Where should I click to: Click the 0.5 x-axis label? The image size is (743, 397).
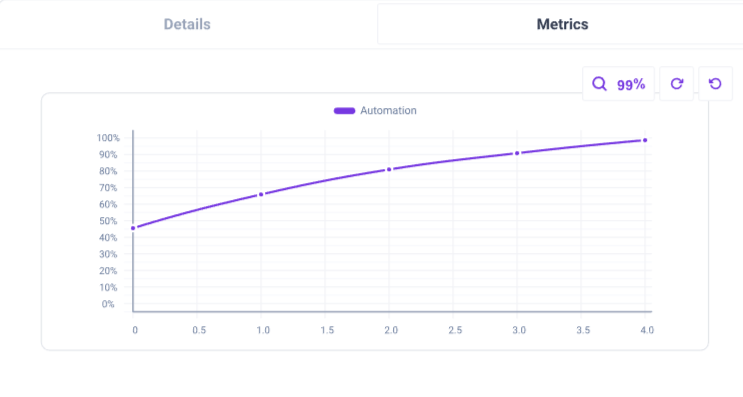[x=199, y=330]
